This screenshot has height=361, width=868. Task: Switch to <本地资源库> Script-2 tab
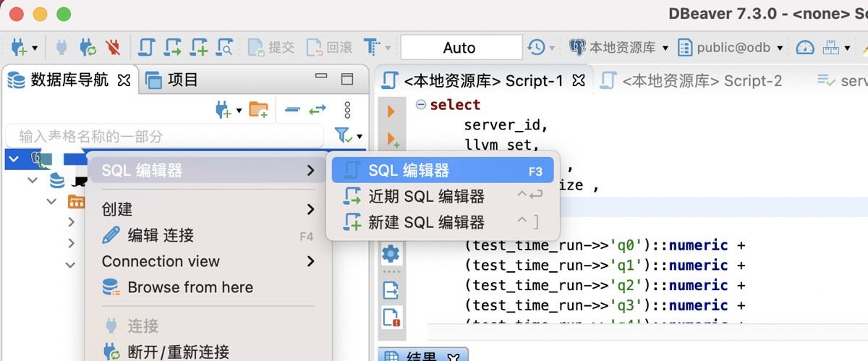coord(692,80)
